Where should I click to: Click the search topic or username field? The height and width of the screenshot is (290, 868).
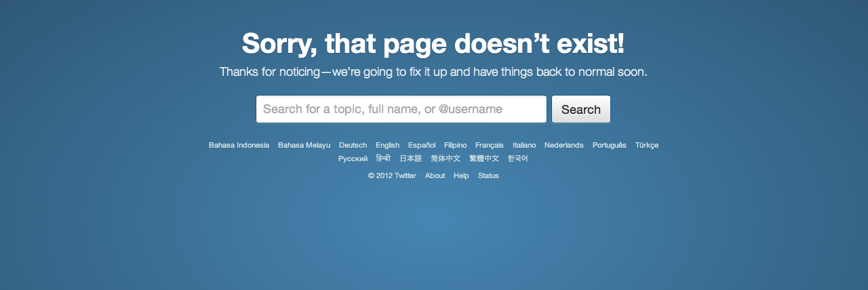tap(401, 109)
